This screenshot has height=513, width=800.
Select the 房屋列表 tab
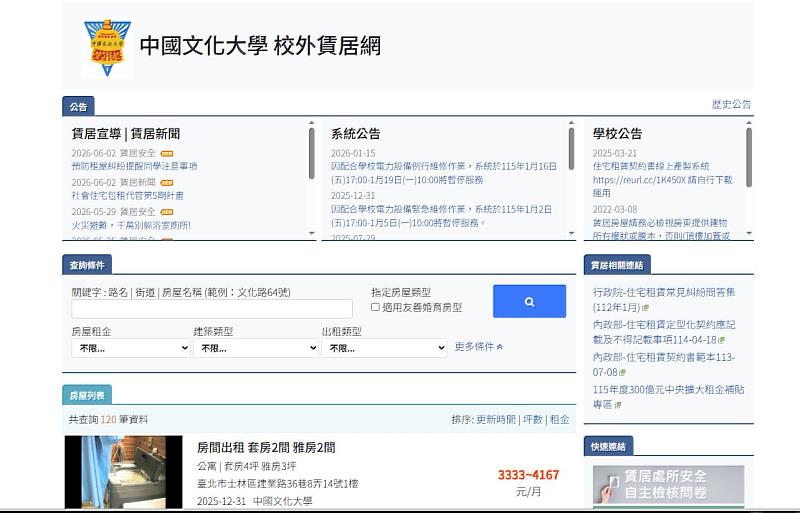pyautogui.click(x=87, y=395)
